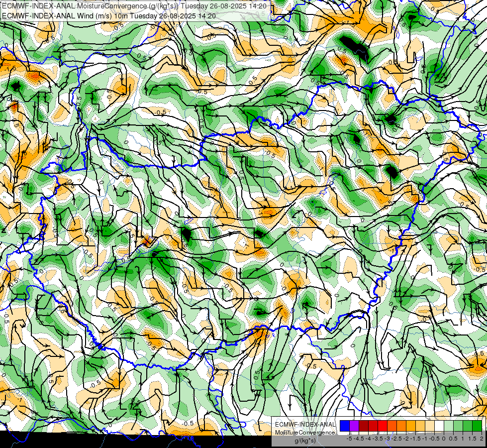Click the blue swatch in the legend
Viewport: 487px width, 448px height.
pyautogui.click(x=345, y=426)
